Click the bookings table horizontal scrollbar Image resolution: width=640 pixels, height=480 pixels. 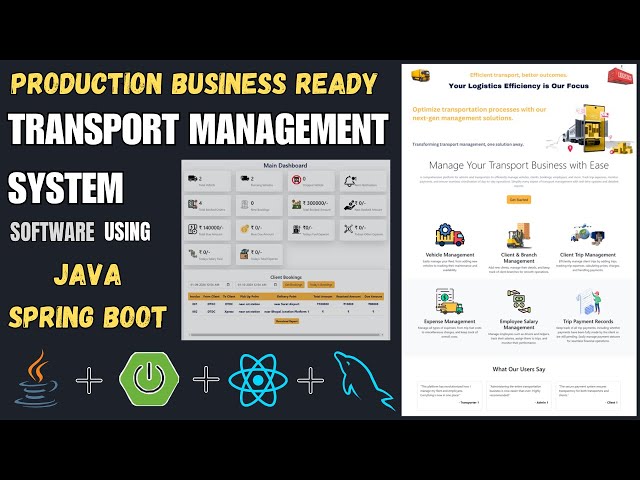pyautogui.click(x=286, y=335)
